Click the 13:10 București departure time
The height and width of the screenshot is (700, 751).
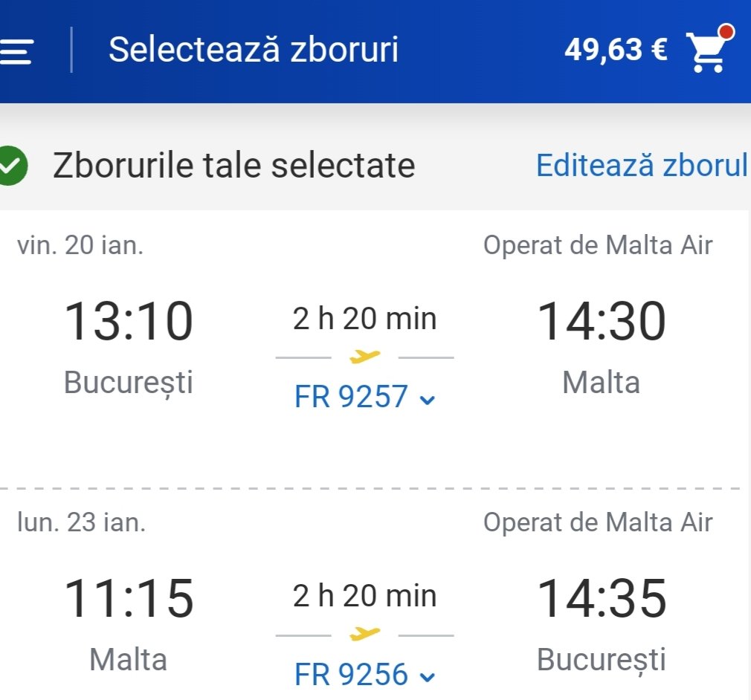coord(129,322)
